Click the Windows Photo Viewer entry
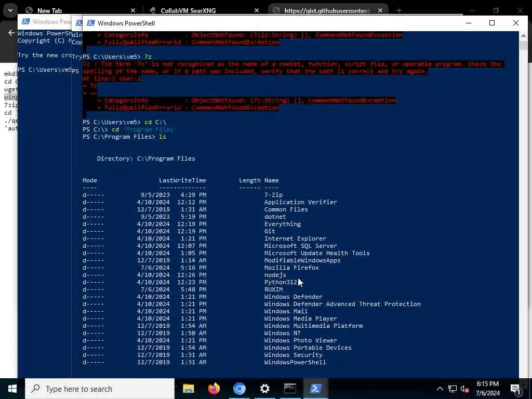 301,340
